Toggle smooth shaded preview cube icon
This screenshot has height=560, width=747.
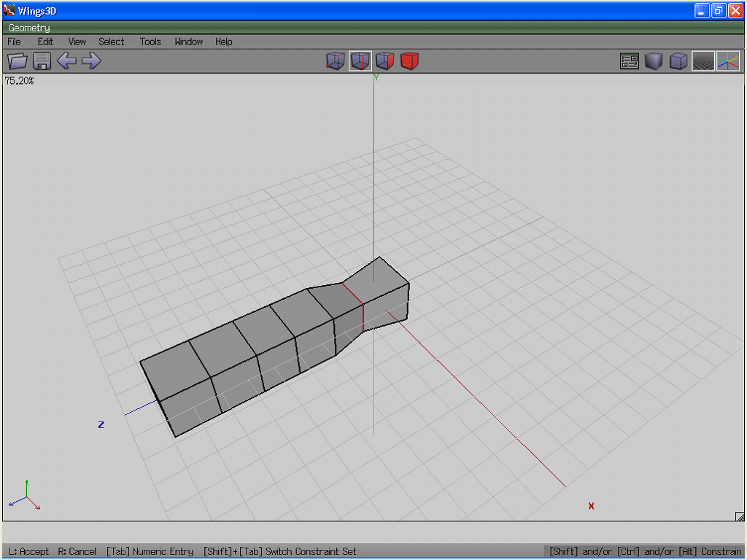click(654, 61)
